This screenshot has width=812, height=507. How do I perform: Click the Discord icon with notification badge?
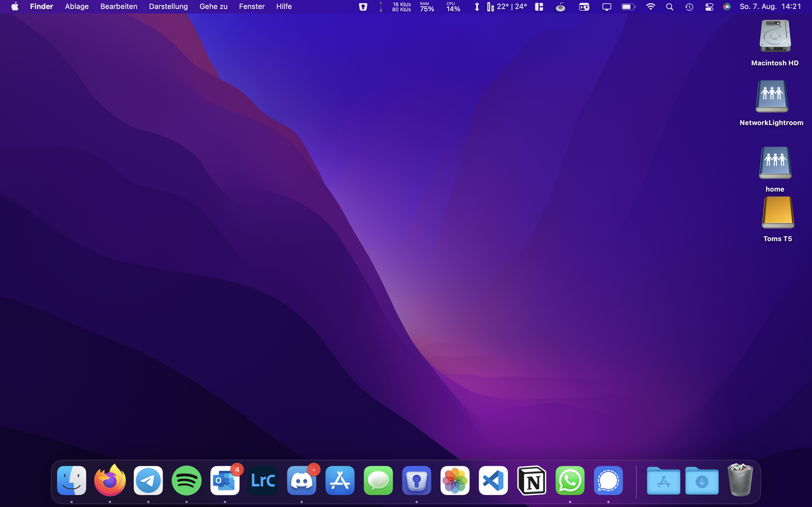pyautogui.click(x=301, y=481)
